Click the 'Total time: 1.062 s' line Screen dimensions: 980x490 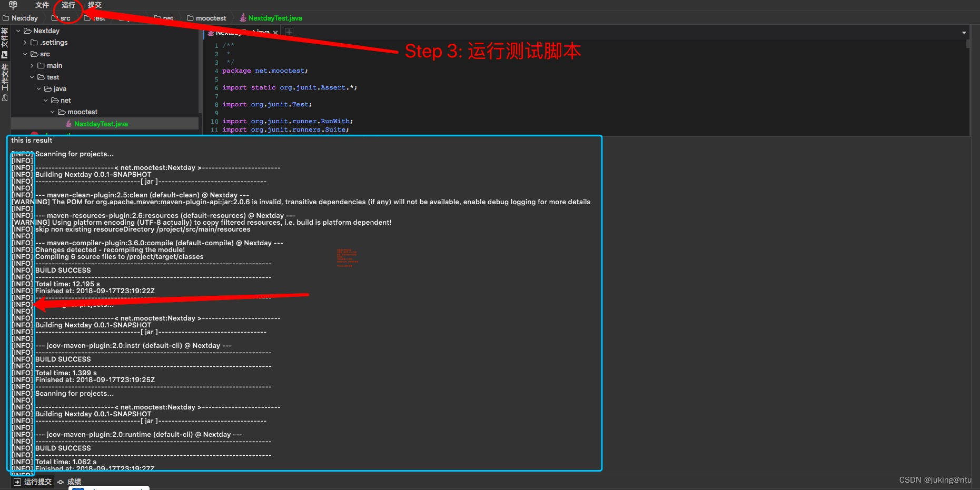[x=54, y=462]
